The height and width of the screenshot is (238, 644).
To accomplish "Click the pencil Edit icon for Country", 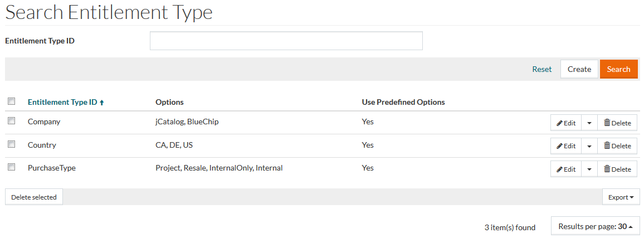I will point(559,146).
